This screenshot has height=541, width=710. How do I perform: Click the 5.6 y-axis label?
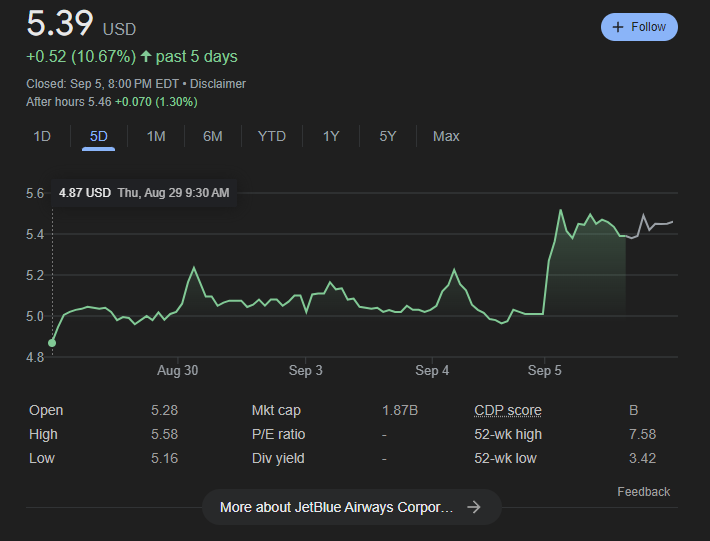click(35, 193)
